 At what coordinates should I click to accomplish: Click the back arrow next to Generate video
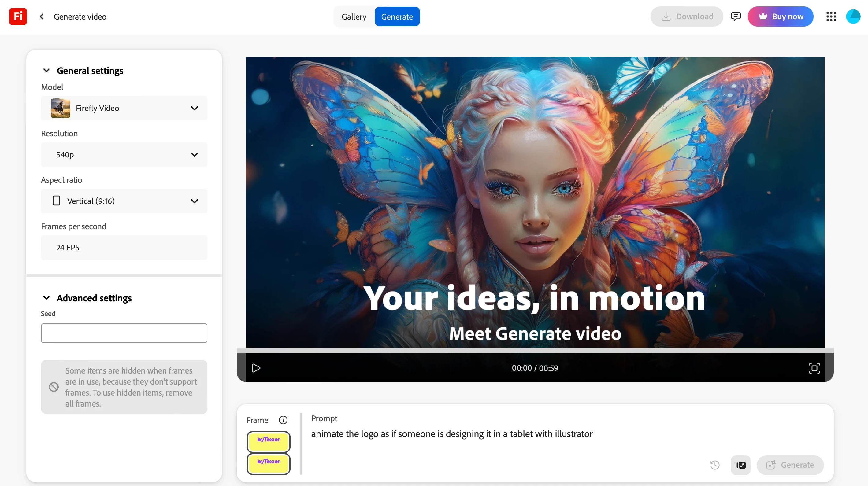pos(42,17)
